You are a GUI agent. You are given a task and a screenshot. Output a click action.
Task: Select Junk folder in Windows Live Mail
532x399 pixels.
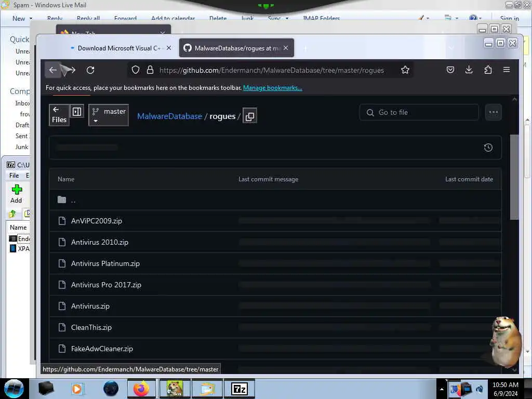[22, 147]
